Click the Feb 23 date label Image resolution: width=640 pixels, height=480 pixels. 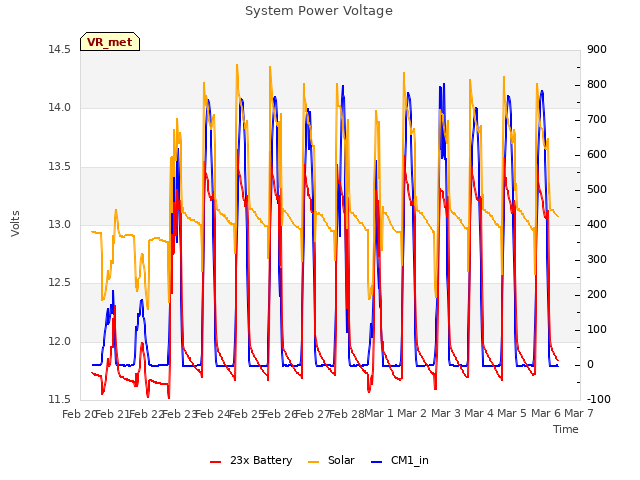[x=179, y=414]
